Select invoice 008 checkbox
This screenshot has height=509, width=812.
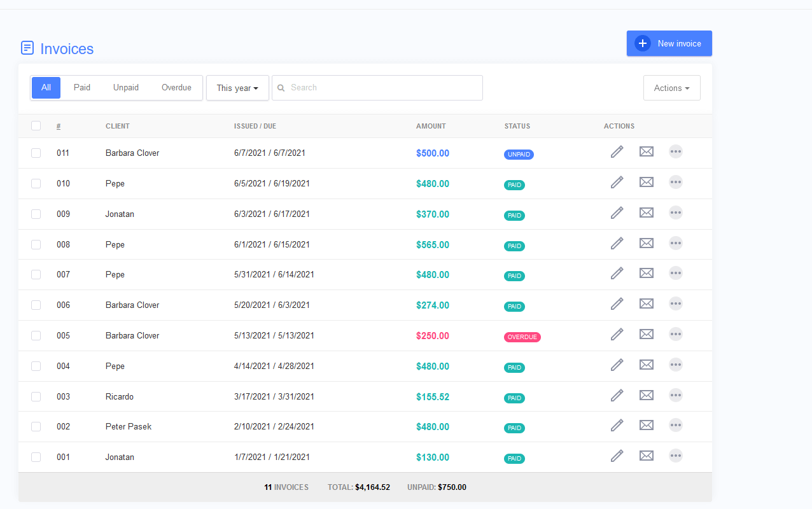coord(36,244)
